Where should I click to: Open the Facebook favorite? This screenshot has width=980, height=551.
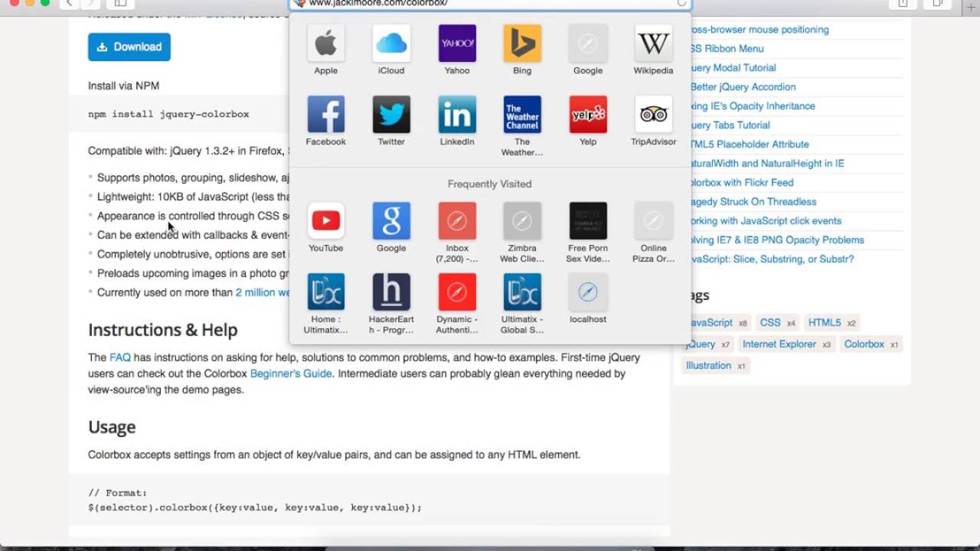[x=325, y=115]
